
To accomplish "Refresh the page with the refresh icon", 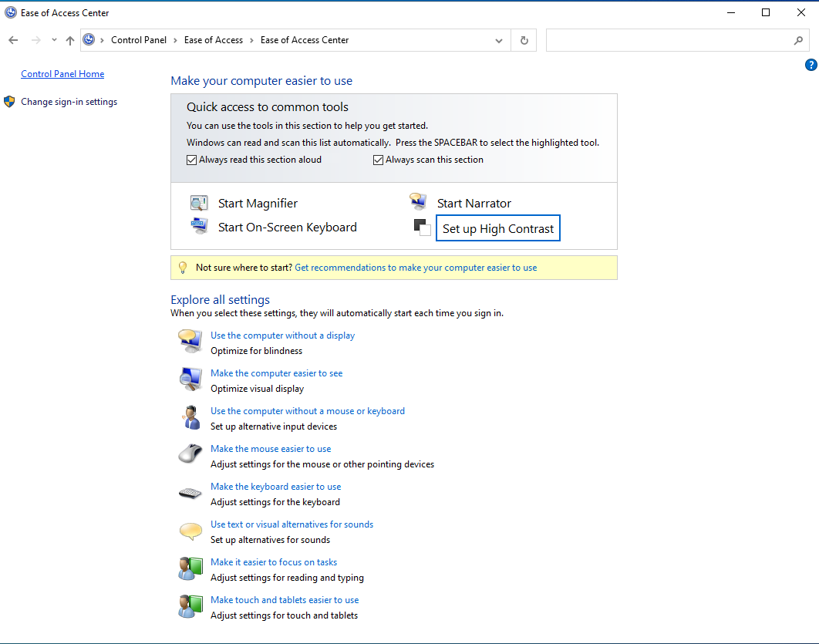I will (x=524, y=40).
